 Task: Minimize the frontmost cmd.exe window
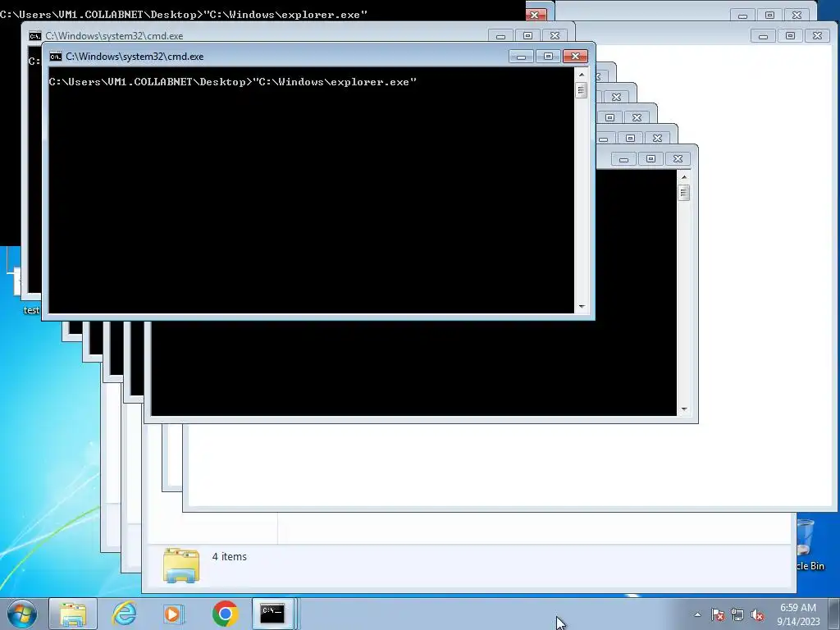(x=521, y=57)
